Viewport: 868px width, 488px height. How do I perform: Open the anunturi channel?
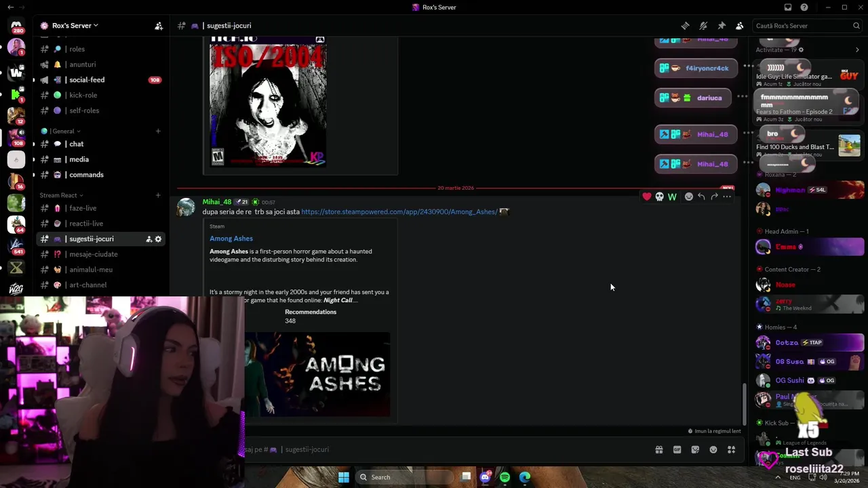[x=100, y=64]
